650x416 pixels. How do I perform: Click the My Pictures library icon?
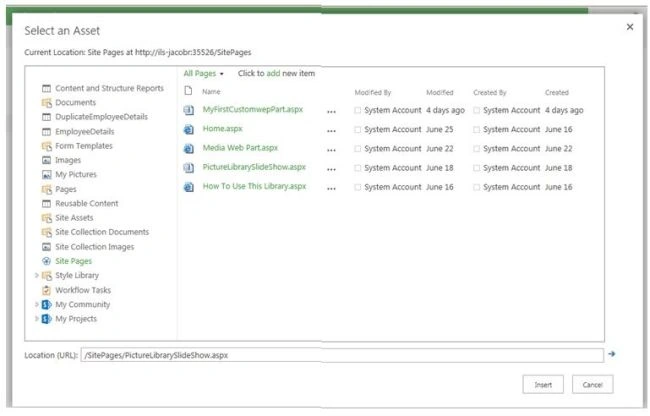point(46,174)
